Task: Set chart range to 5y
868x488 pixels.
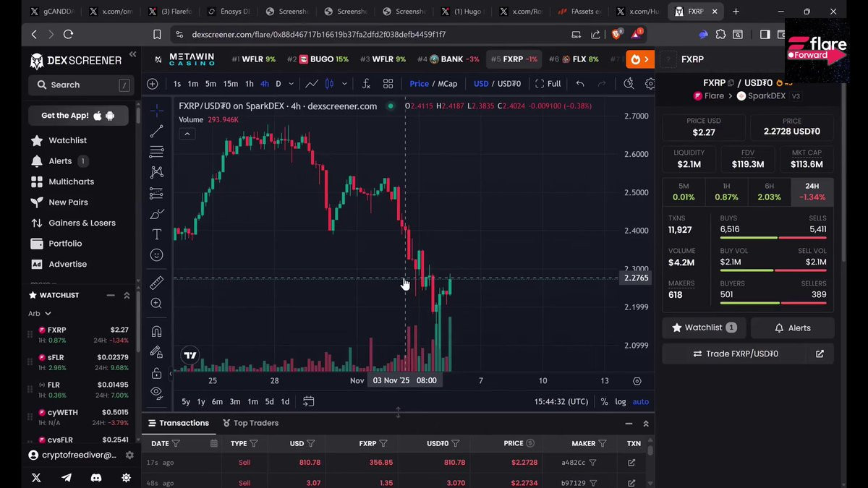Action: tap(186, 401)
